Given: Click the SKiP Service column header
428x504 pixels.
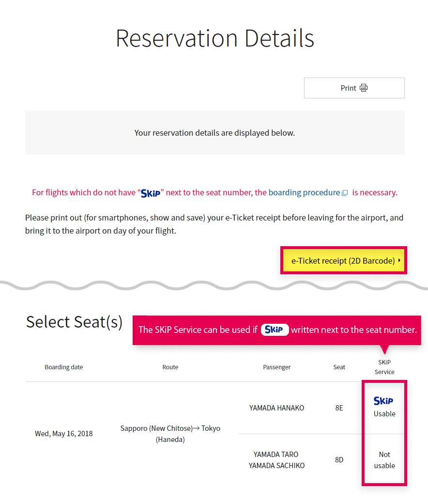Looking at the screenshot, I should point(384,367).
